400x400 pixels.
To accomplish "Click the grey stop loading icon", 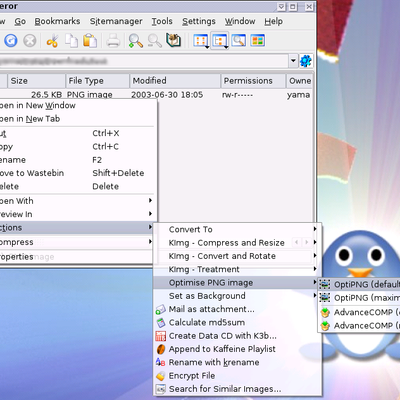I will point(30,41).
